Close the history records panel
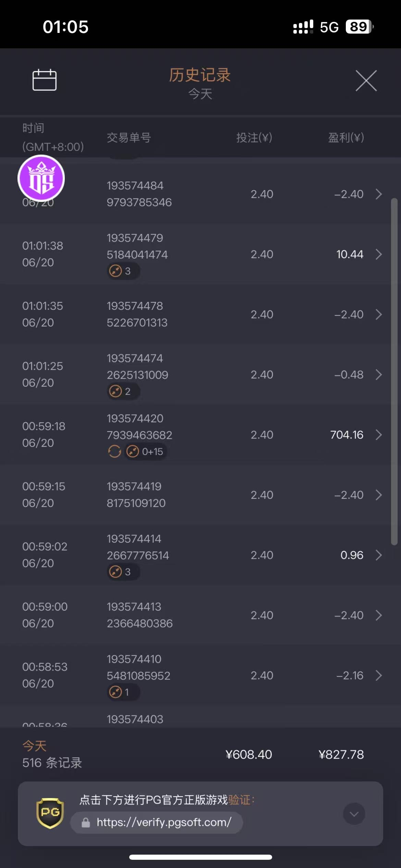This screenshot has width=401, height=868. (366, 81)
